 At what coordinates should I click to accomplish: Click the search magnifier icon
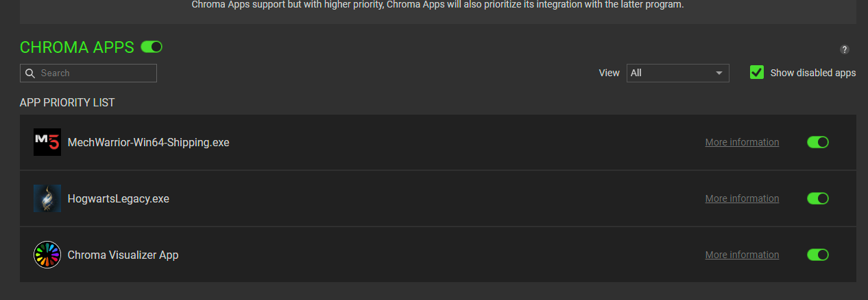[x=29, y=73]
